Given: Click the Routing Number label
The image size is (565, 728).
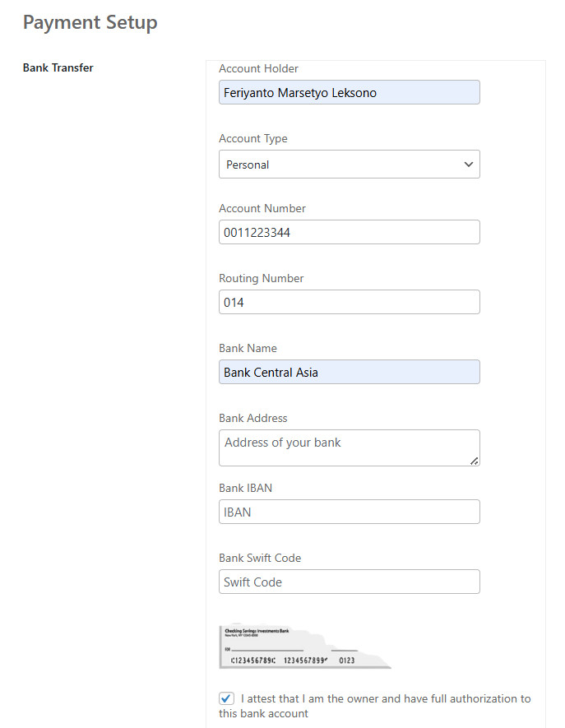Looking at the screenshot, I should [x=262, y=279].
